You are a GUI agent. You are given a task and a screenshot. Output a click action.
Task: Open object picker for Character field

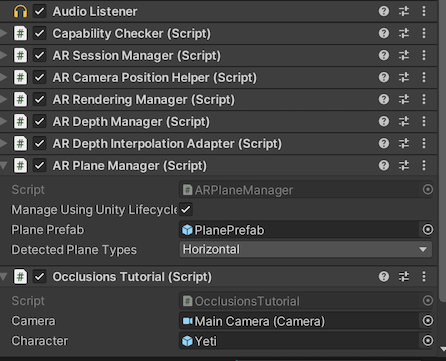[428, 341]
